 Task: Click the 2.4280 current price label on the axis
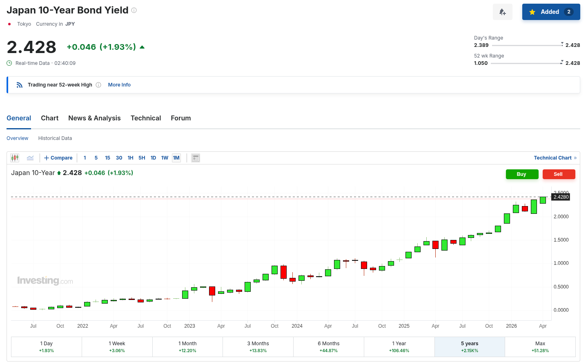(561, 197)
